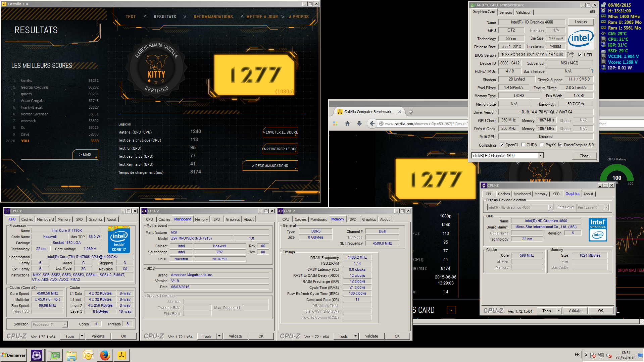Screen dimensions: 644x362
Task: Click the Close button in GPU-Z
Action: click(x=584, y=156)
